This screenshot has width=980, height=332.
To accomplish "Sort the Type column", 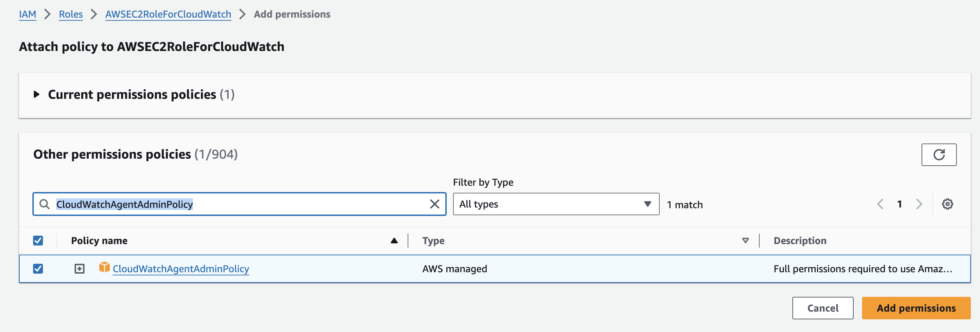I will pos(745,241).
